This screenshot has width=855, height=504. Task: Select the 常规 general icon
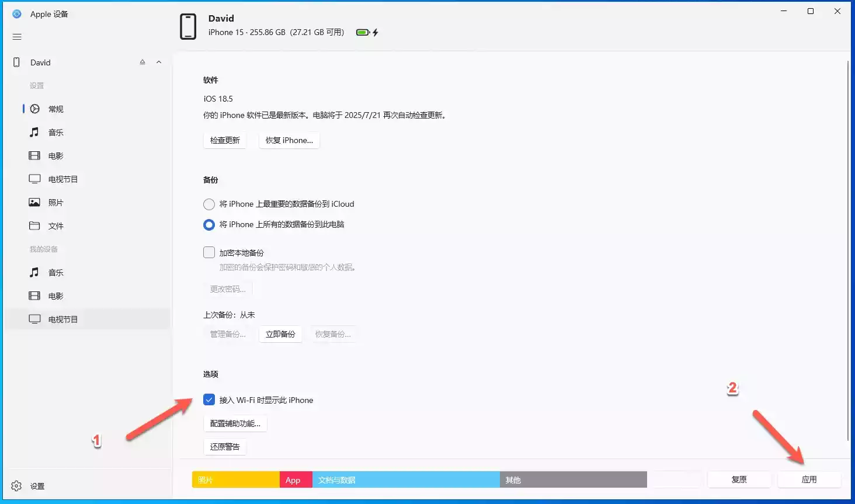pos(35,109)
